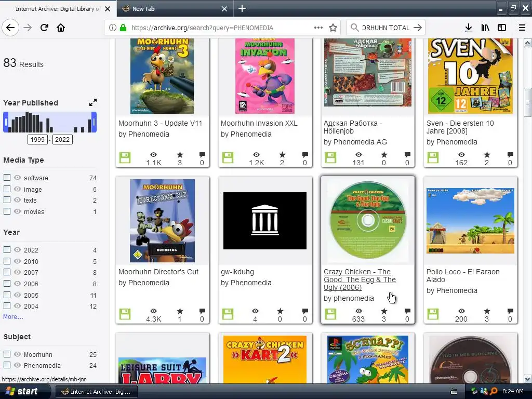The height and width of the screenshot is (399, 532).
Task: Show more Year filter options
Action: 13,316
